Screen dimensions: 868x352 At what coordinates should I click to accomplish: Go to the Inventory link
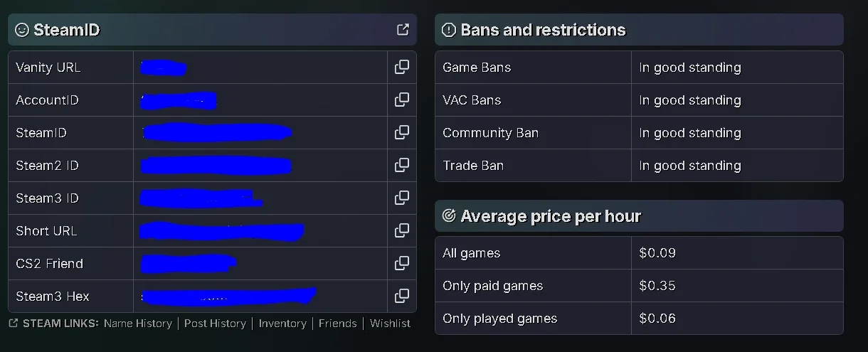tap(282, 323)
